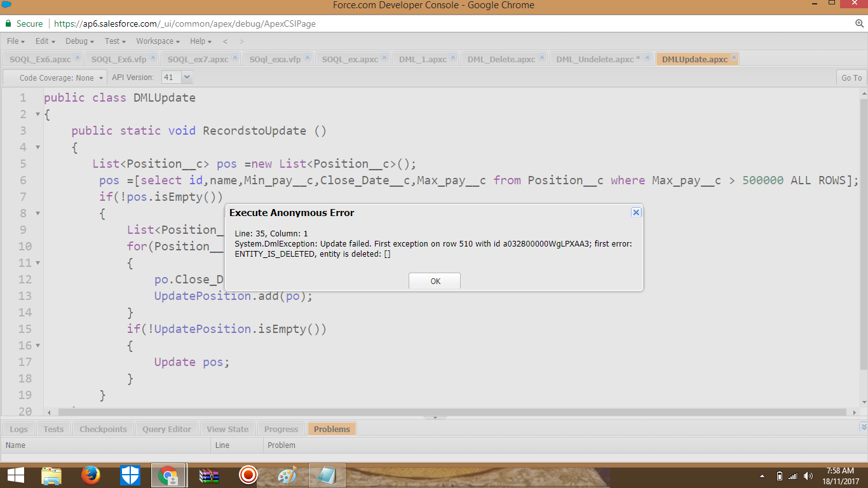868x488 pixels.
Task: Switch to the DML_1.apxc tab
Action: tap(423, 59)
